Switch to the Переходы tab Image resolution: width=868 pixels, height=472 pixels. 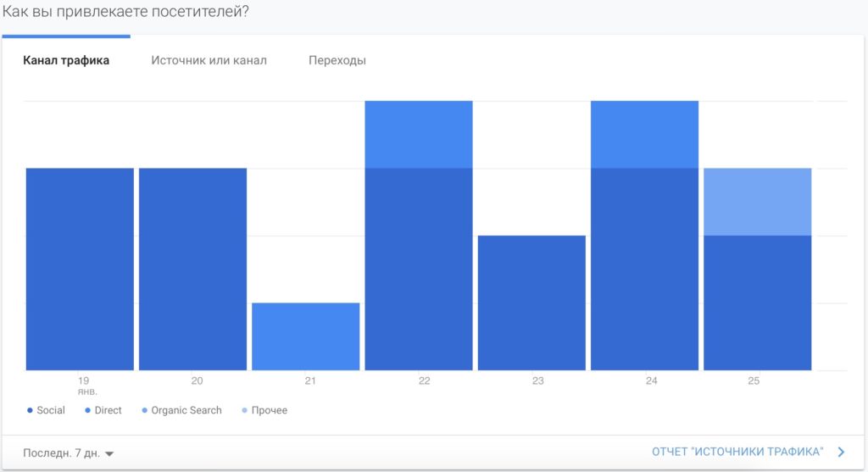click(337, 61)
